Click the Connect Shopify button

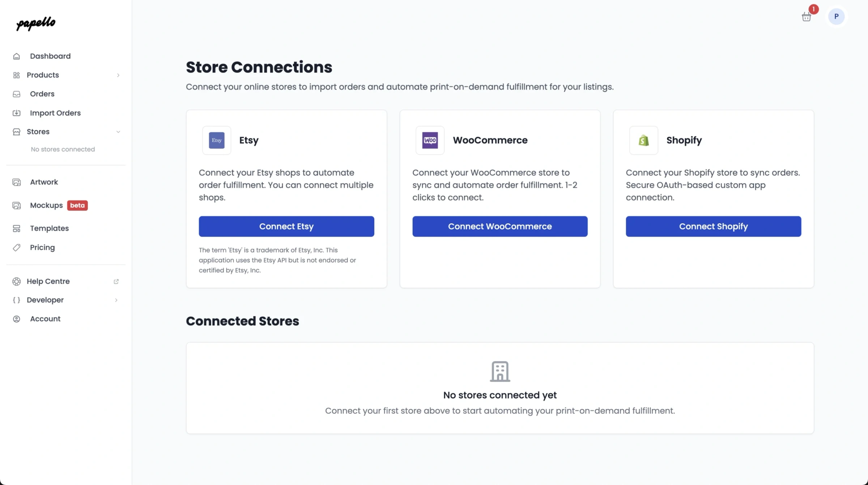pyautogui.click(x=713, y=226)
